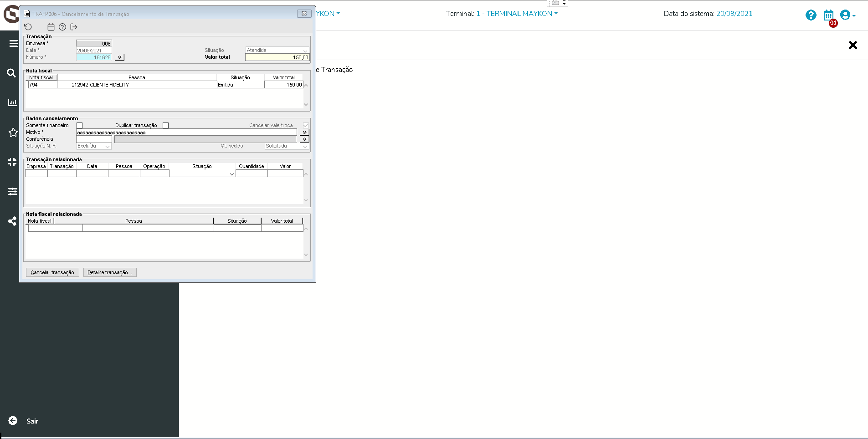Viewport: 868px width, 439px height.
Task: Click the Empresa field showing 008
Action: pyautogui.click(x=94, y=43)
